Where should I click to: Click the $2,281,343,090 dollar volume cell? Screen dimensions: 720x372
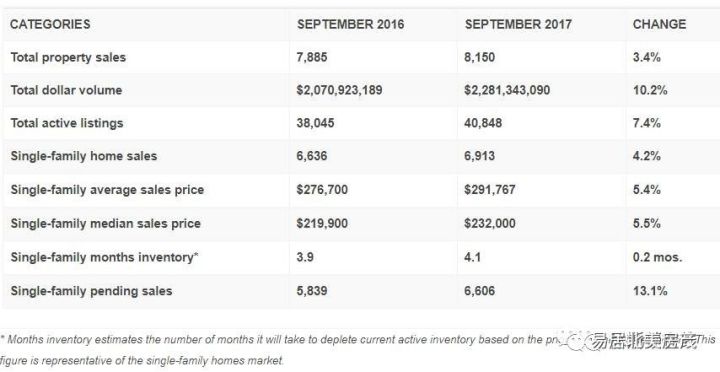[x=507, y=90]
